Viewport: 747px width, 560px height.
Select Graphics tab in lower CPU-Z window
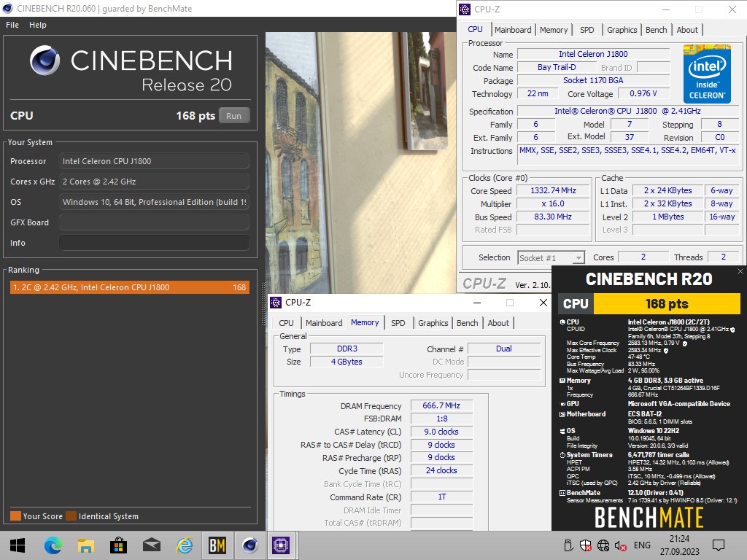click(x=433, y=323)
